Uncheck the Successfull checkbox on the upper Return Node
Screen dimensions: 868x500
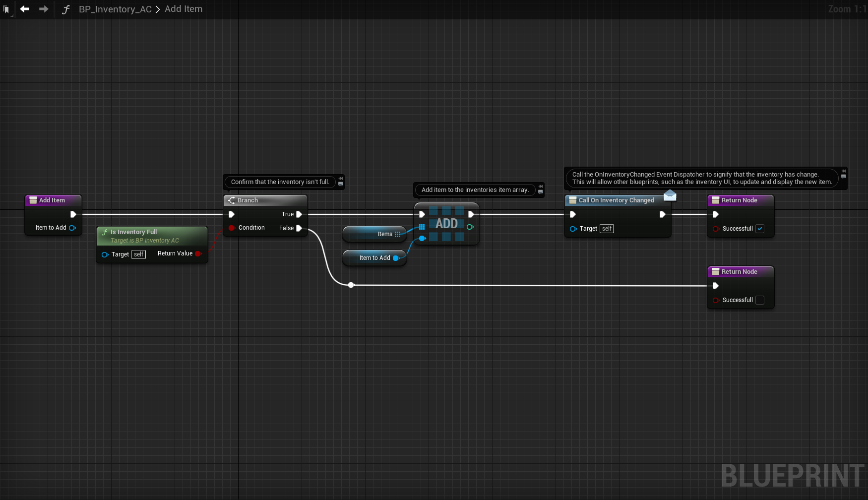point(760,229)
